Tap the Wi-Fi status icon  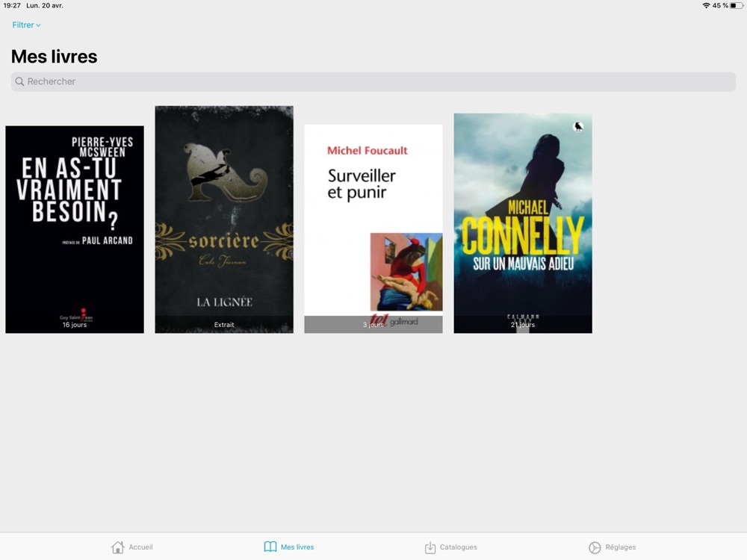(x=706, y=6)
